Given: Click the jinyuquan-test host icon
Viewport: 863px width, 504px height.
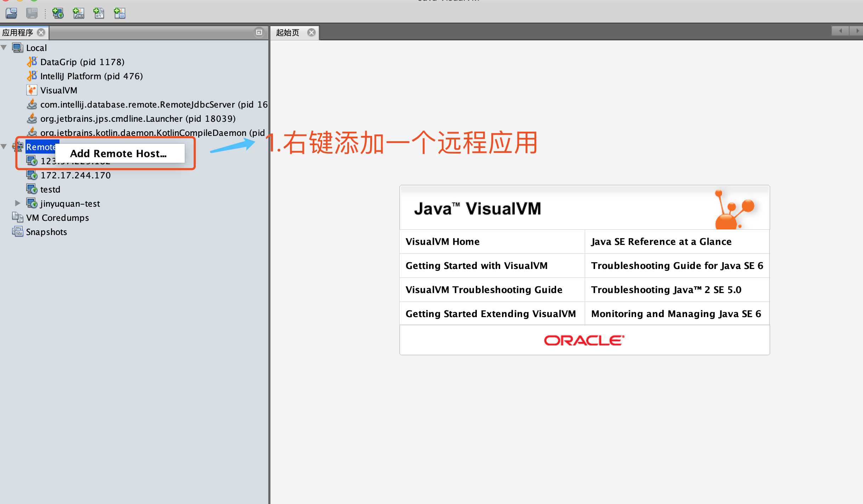Looking at the screenshot, I should point(32,204).
